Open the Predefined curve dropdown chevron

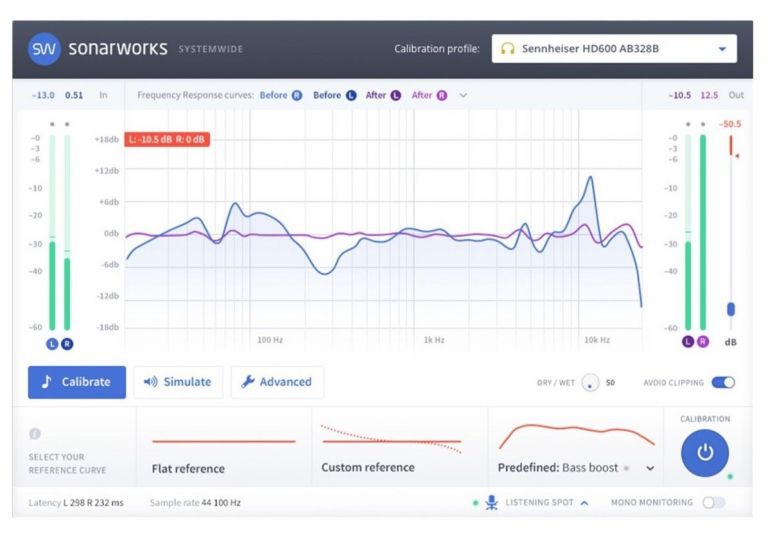650,468
